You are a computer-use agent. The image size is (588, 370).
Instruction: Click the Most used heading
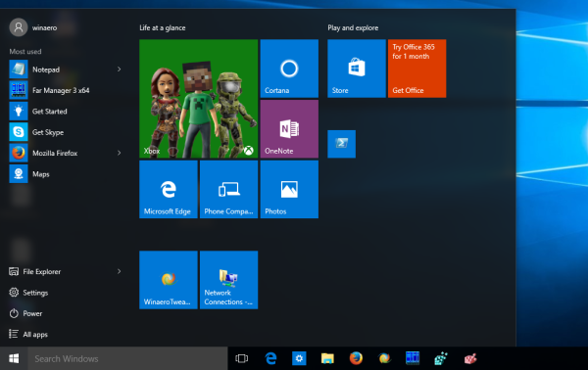[25, 51]
